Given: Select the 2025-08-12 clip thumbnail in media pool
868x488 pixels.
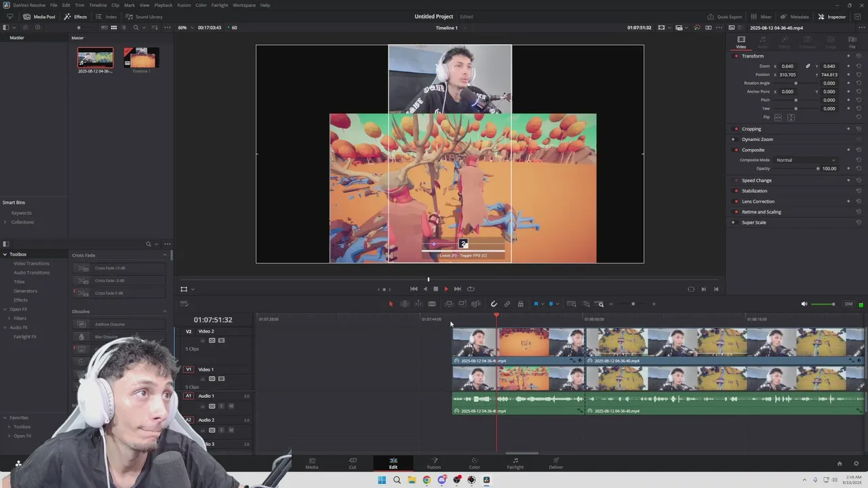Looking at the screenshot, I should [x=96, y=58].
